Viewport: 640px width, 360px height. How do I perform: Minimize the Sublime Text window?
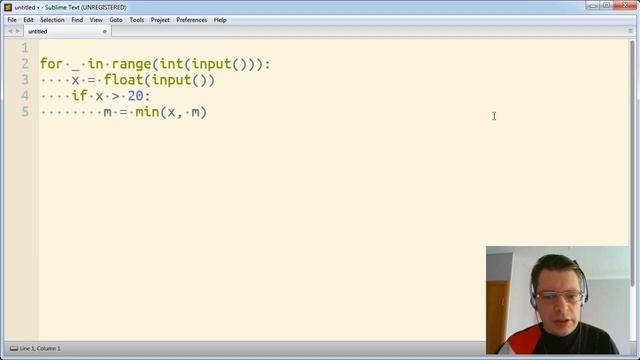click(x=593, y=5)
